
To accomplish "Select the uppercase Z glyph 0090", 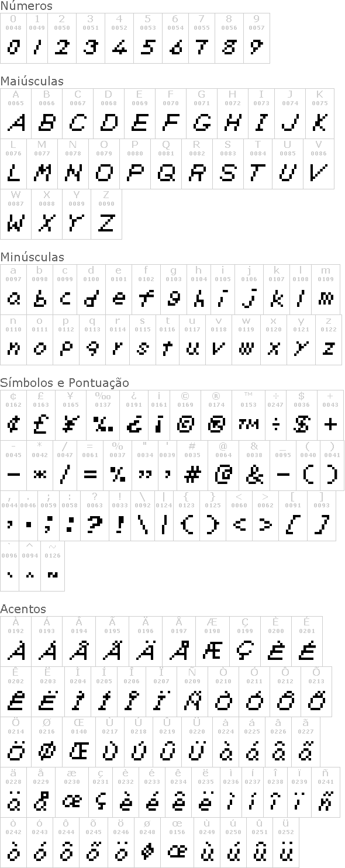I will 106,214.
